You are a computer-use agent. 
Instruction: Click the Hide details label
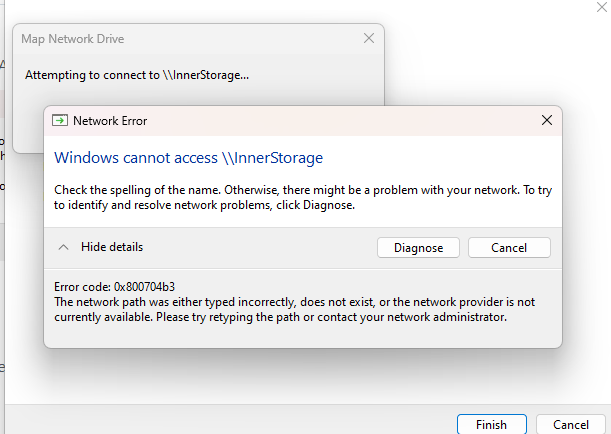coord(111,247)
